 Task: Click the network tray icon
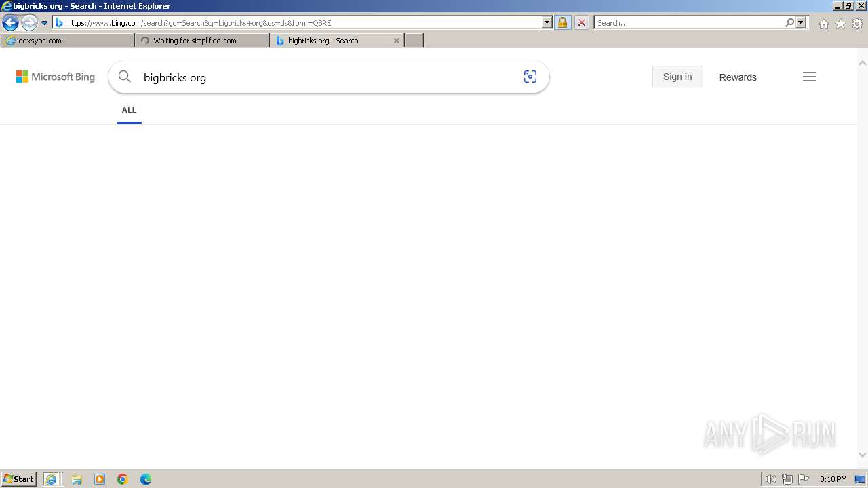pos(787,479)
